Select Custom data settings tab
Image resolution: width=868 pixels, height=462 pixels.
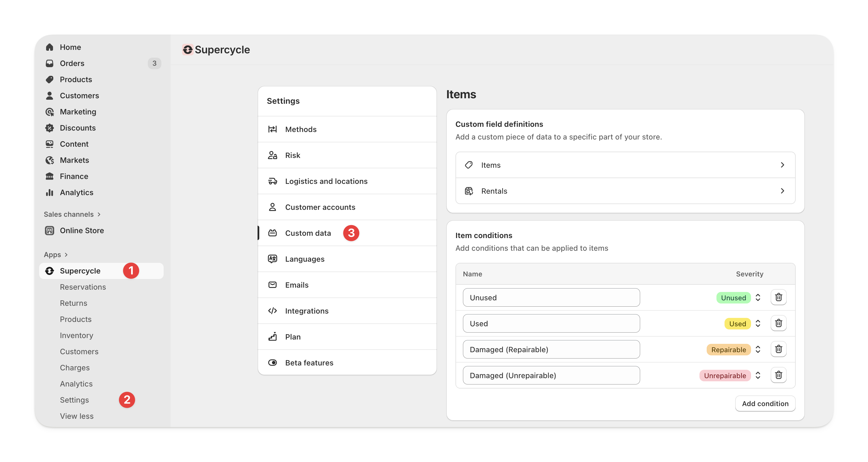point(308,233)
